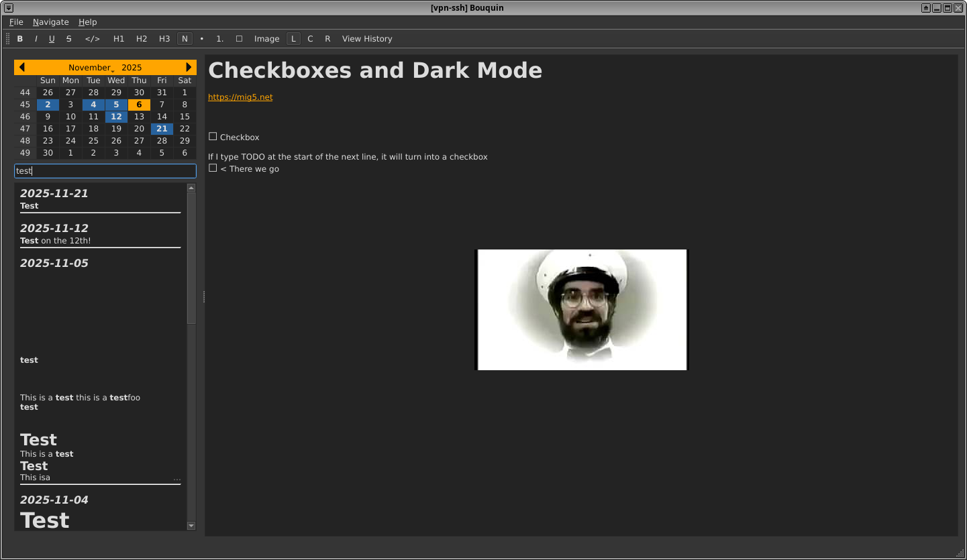967x560 pixels.
Task: Apply italic formatting
Action: click(x=36, y=38)
